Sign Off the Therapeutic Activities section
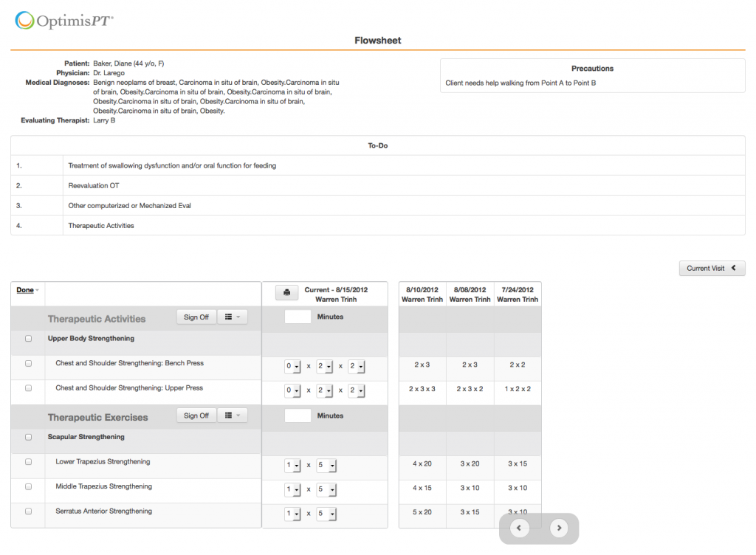The height and width of the screenshot is (555, 756). [196, 316]
